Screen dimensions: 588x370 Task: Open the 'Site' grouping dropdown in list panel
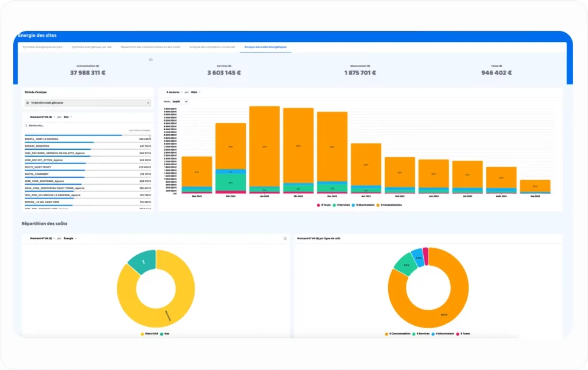pos(67,116)
